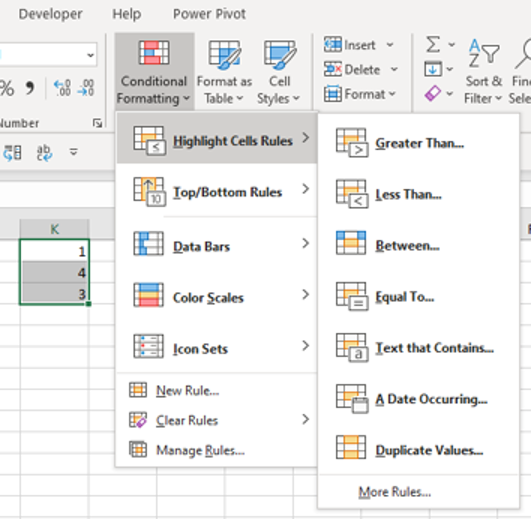Switch to the Developer tab
The image size is (532, 520).
(50, 14)
